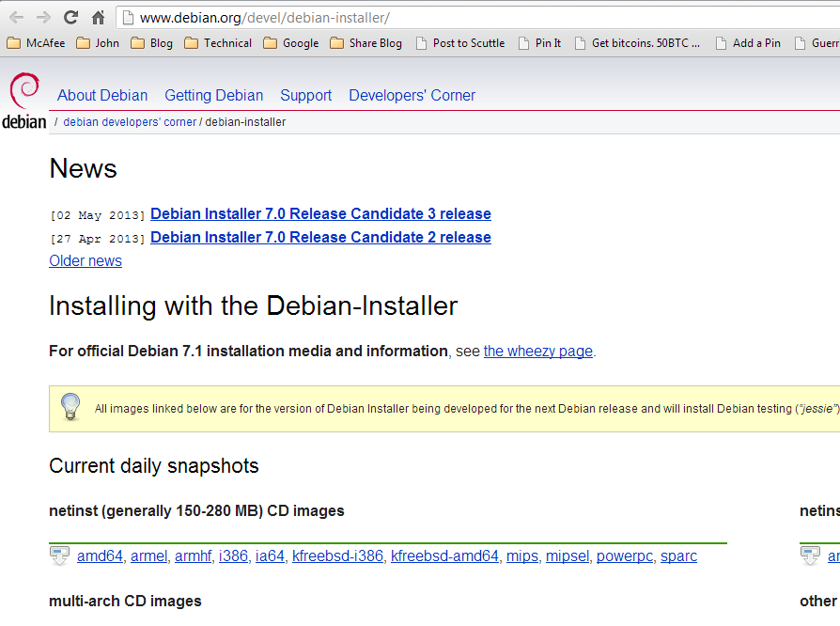Download the armel netinst image
The image size is (840, 626).
149,556
